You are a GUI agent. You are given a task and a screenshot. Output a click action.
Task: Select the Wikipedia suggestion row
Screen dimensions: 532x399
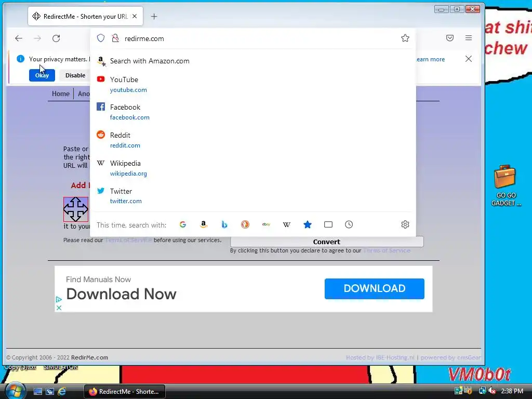coord(253,168)
